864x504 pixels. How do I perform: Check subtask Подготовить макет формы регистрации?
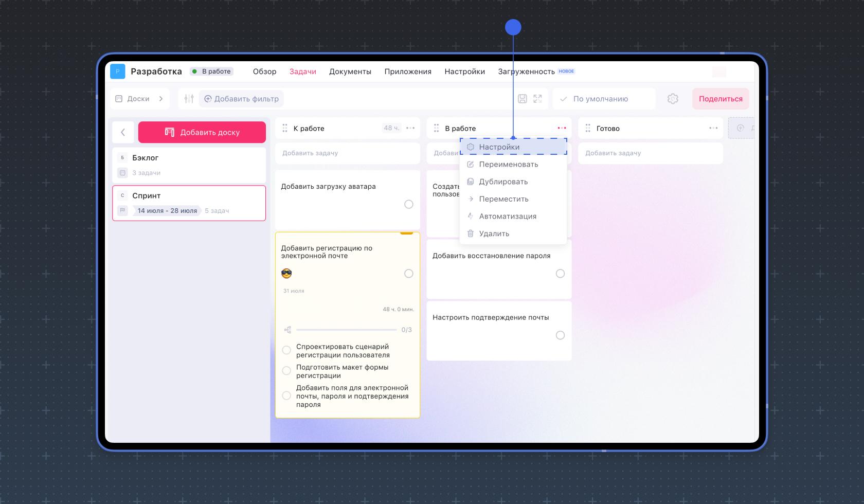[x=286, y=371]
